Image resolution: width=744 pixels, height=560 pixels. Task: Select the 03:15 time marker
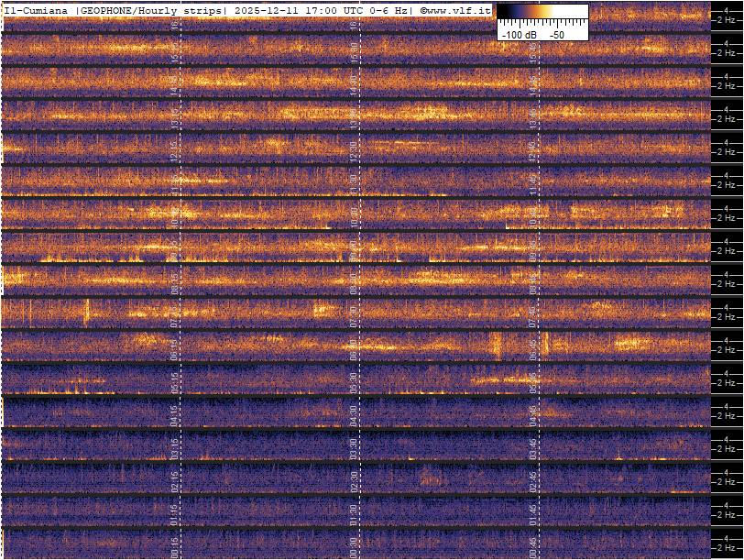pyautogui.click(x=175, y=446)
